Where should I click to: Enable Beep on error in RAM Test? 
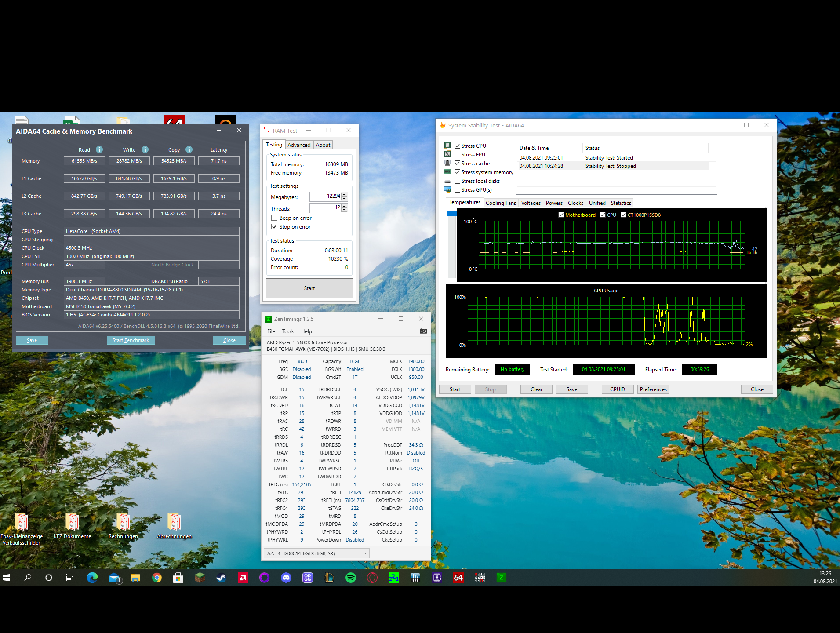(274, 218)
